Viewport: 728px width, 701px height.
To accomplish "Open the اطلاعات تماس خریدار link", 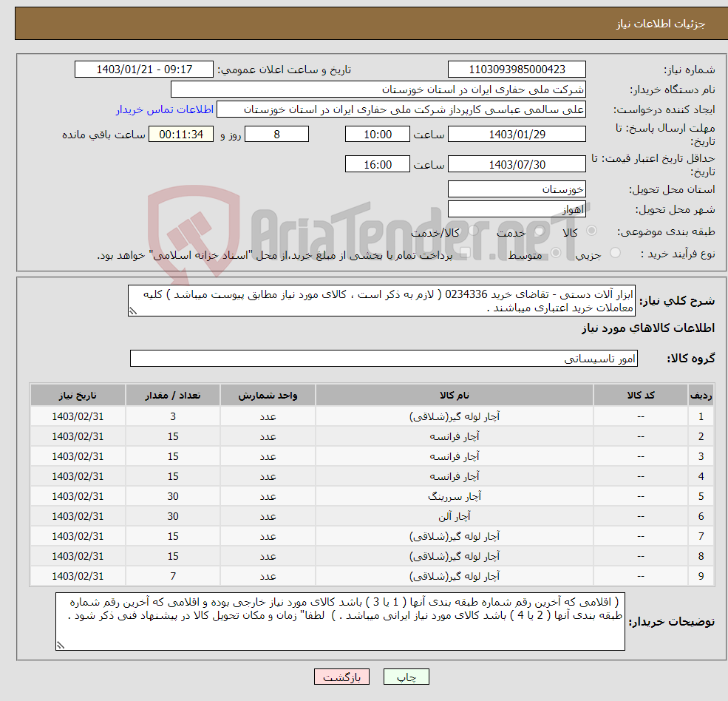I will [x=164, y=109].
